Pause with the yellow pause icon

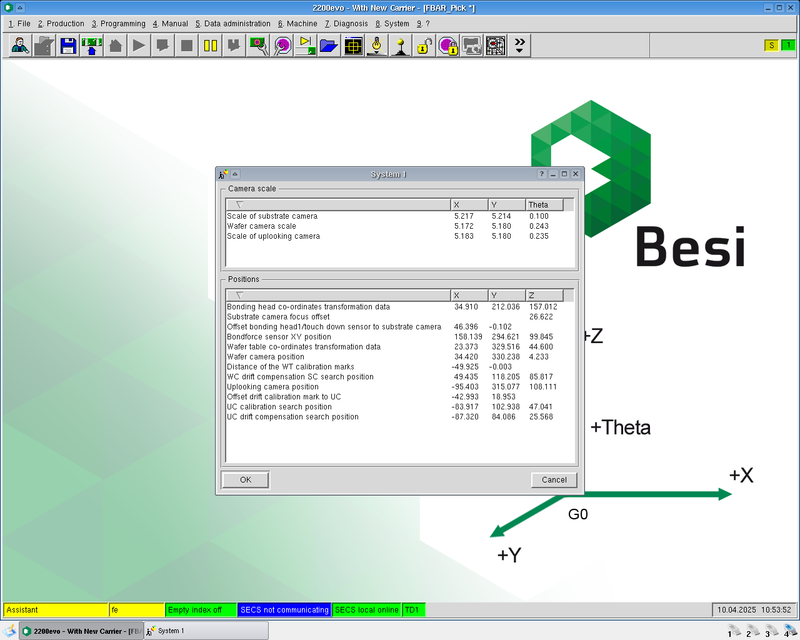click(x=210, y=45)
